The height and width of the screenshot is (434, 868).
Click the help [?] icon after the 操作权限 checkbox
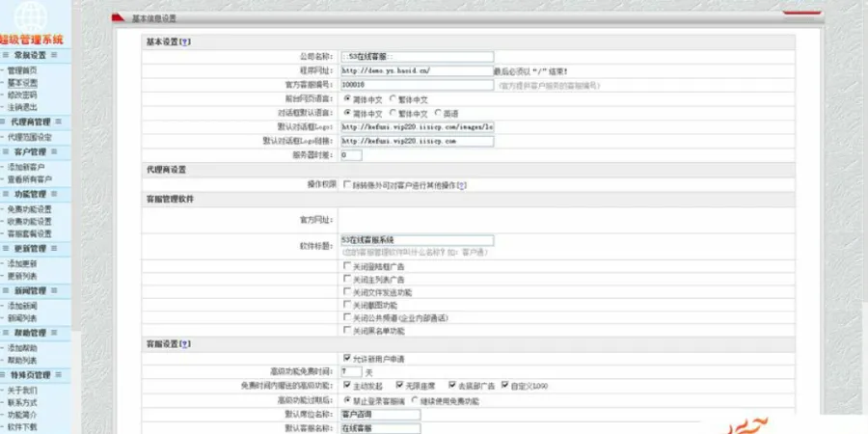point(462,185)
